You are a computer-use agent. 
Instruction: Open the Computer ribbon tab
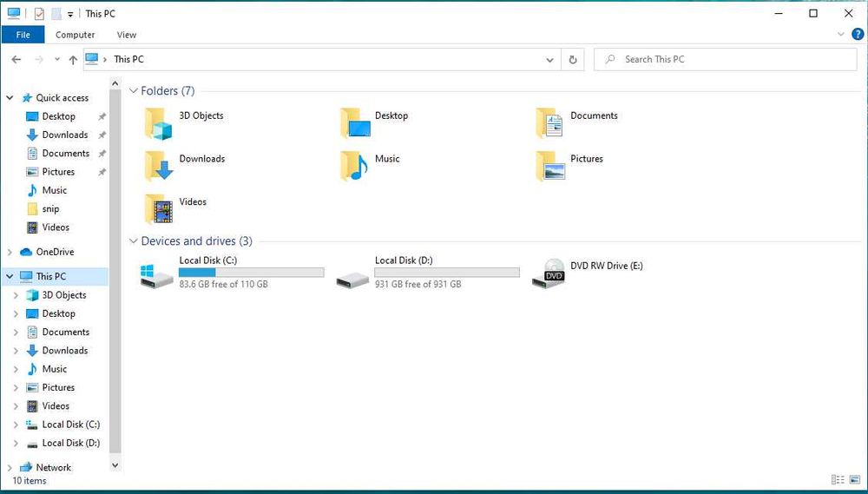75,35
